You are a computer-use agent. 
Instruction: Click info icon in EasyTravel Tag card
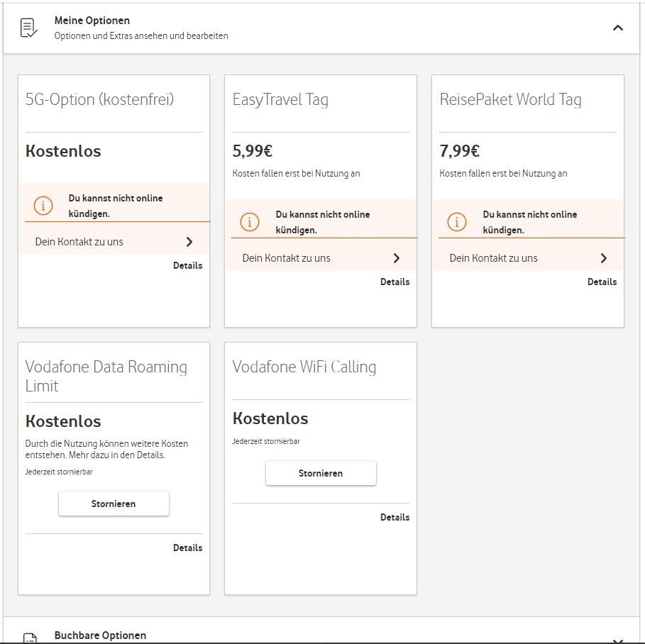tap(250, 222)
